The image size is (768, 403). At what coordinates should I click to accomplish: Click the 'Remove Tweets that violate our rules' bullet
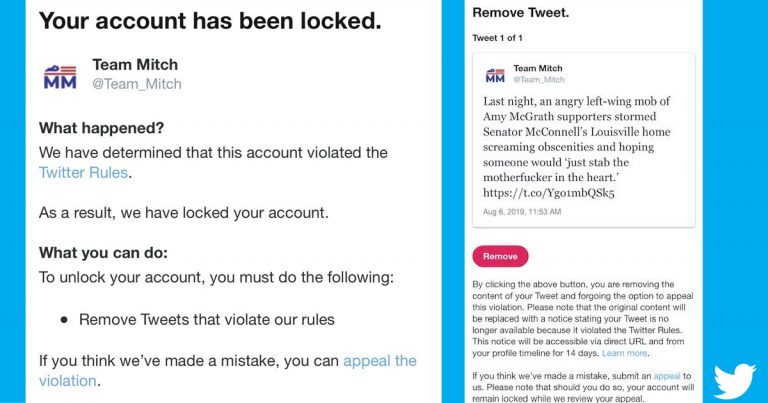tap(207, 320)
